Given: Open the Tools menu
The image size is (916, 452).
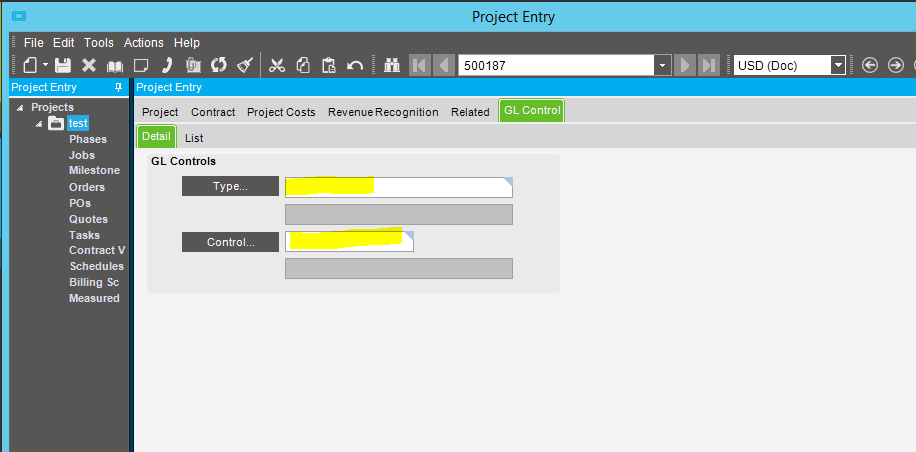Looking at the screenshot, I should [x=99, y=43].
